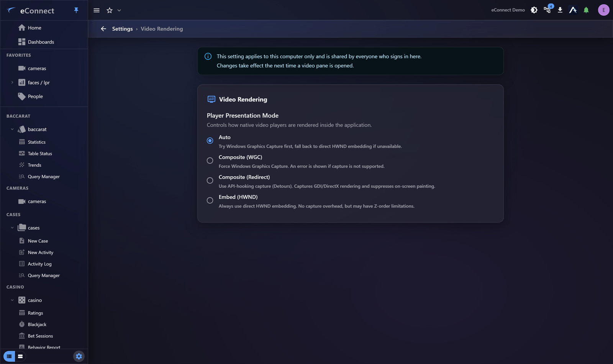This screenshot has width=613, height=364.
Task: Click the eConnect logo
Action: [x=31, y=11]
